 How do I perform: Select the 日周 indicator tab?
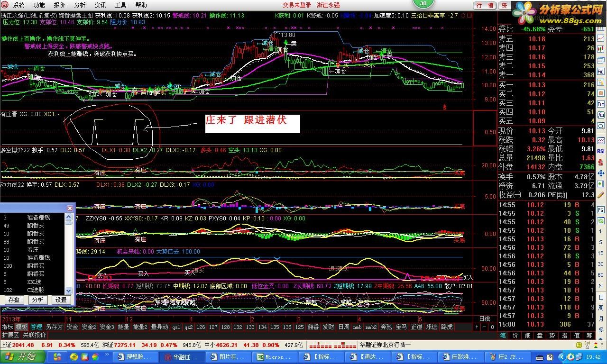(x=343, y=327)
